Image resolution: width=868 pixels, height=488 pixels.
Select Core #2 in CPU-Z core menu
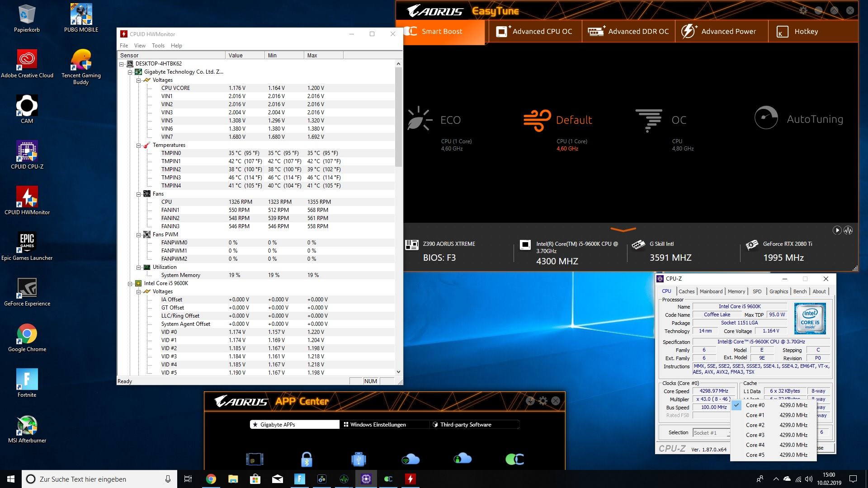(x=773, y=425)
